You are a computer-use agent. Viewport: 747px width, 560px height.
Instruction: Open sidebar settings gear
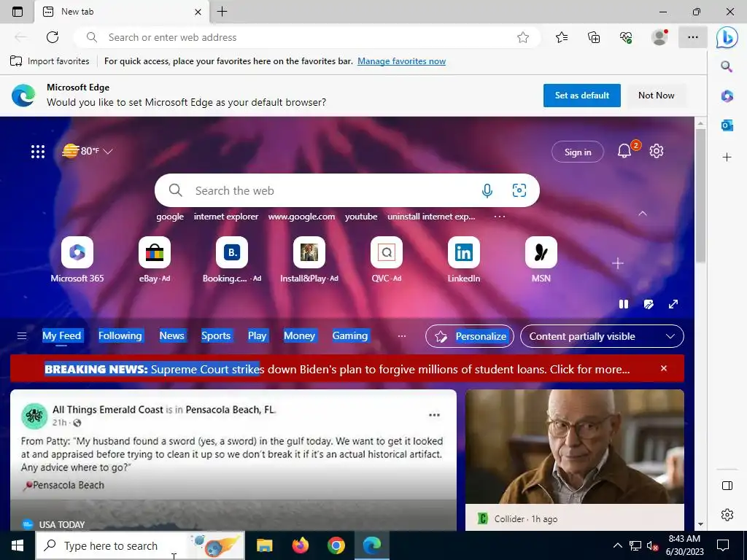click(727, 515)
